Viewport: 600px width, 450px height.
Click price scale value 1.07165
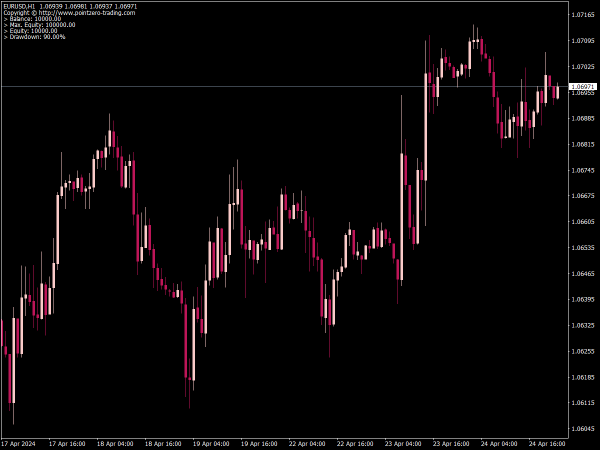583,15
